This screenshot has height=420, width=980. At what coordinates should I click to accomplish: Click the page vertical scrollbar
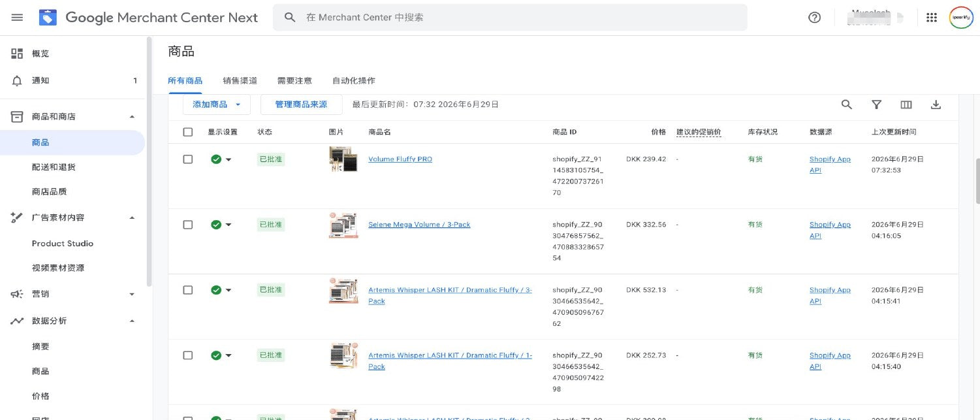[x=977, y=181]
